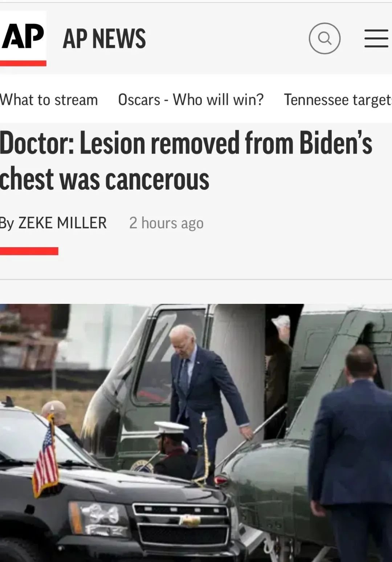Open the hamburger navigation menu

click(376, 38)
